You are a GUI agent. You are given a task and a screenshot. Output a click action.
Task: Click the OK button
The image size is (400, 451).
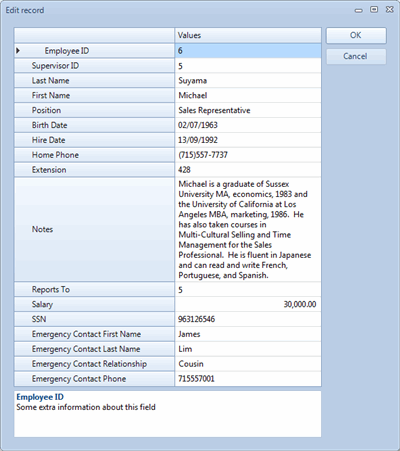pos(356,35)
